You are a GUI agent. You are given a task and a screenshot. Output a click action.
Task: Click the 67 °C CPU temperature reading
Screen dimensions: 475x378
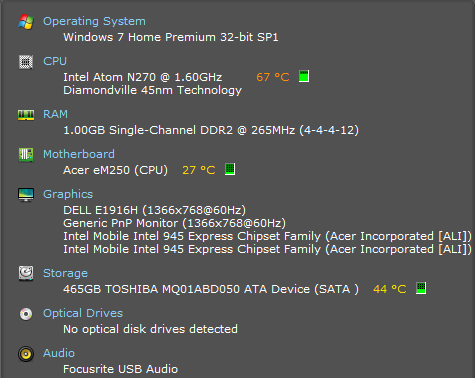273,77
